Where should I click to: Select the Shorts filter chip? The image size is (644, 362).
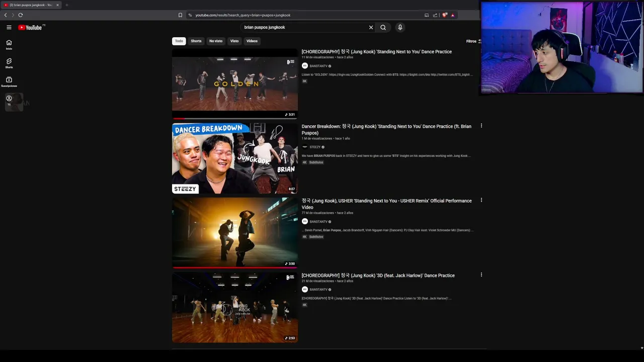click(196, 41)
